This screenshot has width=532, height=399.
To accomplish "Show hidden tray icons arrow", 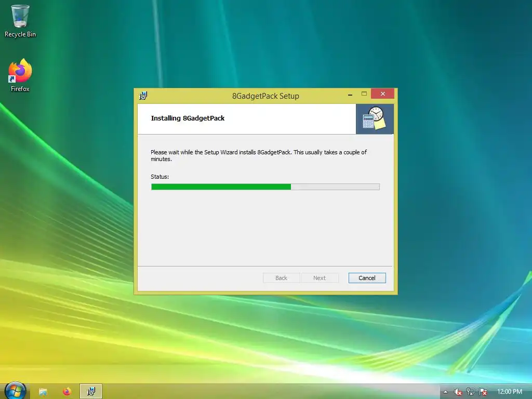I will [445, 392].
